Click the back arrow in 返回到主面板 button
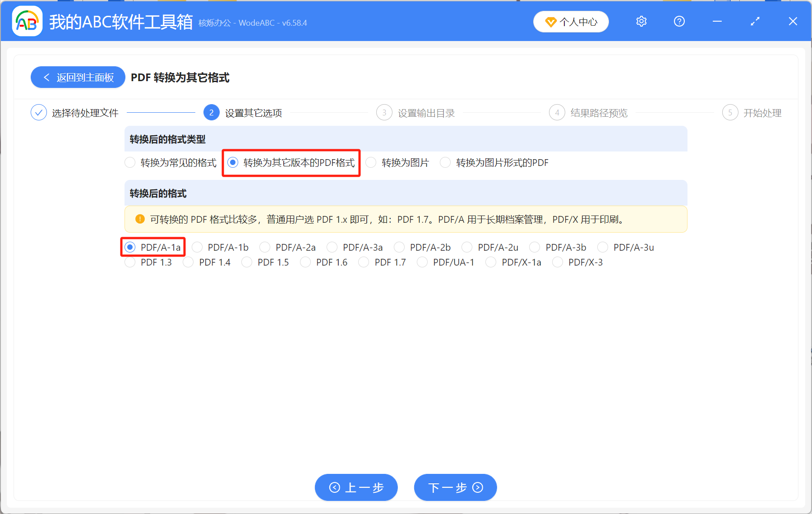The height and width of the screenshot is (514, 812). pyautogui.click(x=46, y=77)
